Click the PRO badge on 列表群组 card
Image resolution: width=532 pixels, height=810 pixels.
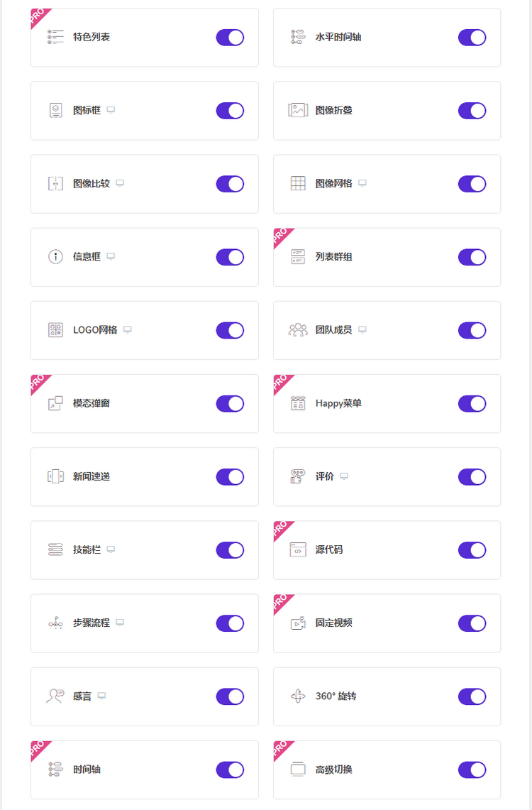(281, 236)
